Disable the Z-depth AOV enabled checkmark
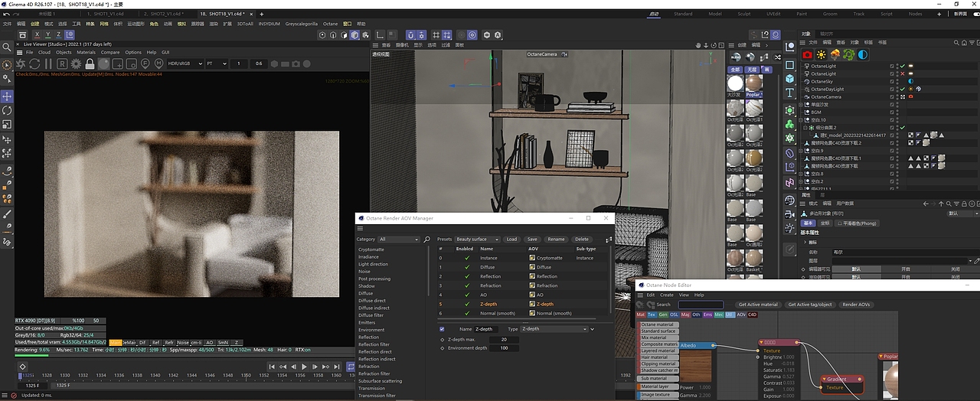The height and width of the screenshot is (401, 980). pos(466,304)
